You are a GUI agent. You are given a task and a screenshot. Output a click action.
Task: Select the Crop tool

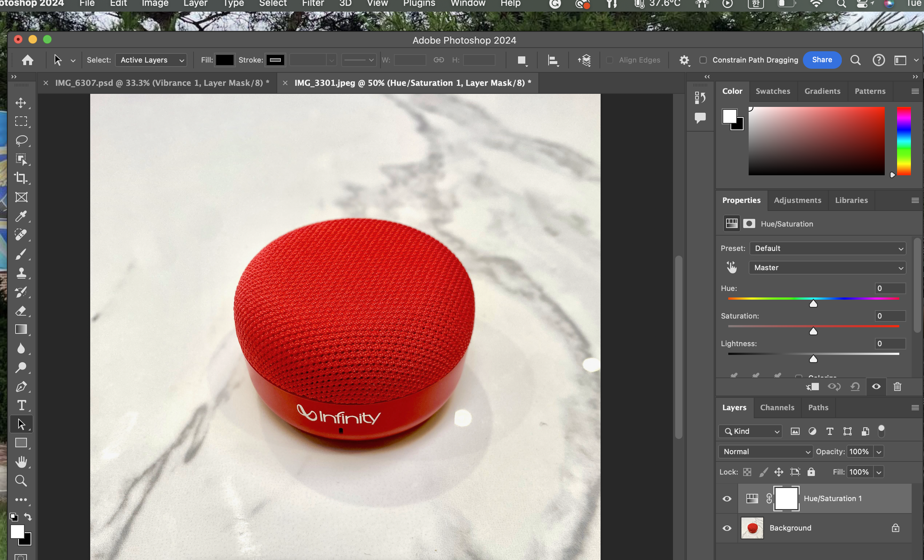(21, 178)
